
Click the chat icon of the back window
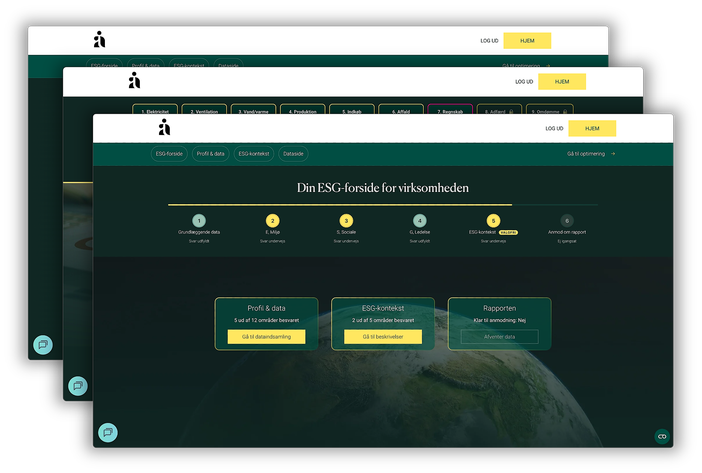click(x=43, y=344)
